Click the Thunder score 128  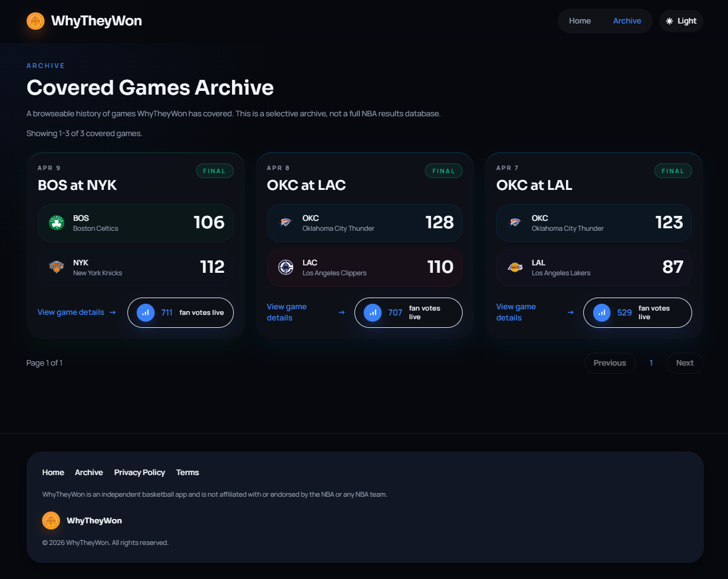[x=440, y=223]
